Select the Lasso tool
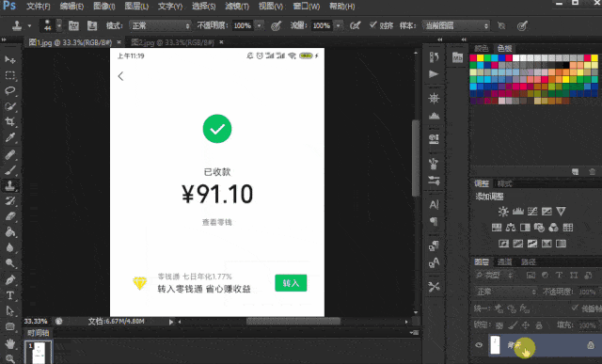Screen dimensions: 602x364 coord(10,90)
